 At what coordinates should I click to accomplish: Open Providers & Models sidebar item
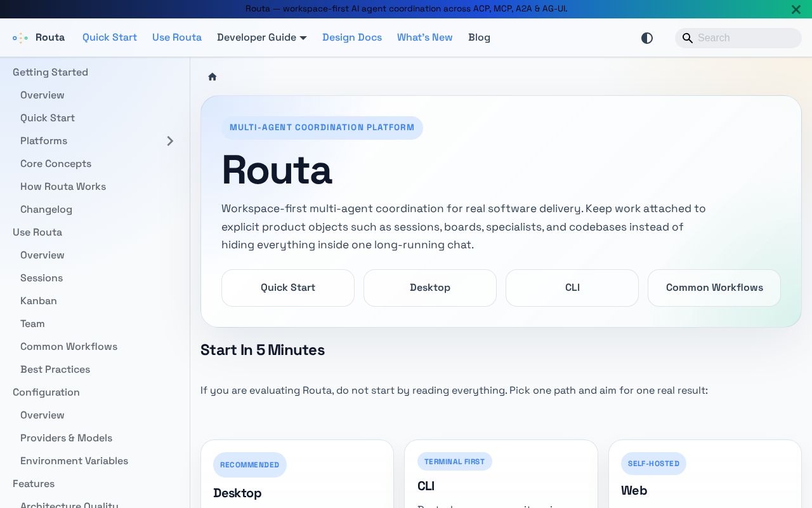tap(66, 438)
